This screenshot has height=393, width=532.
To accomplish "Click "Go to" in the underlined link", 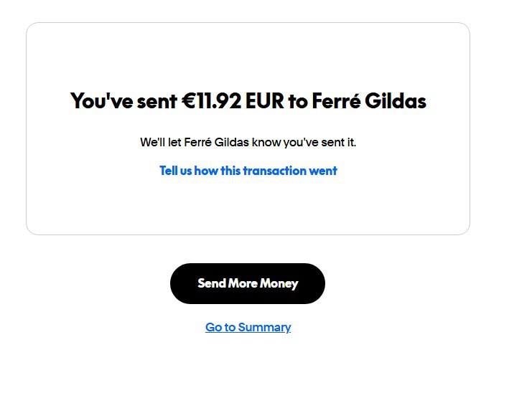I will (220, 327).
